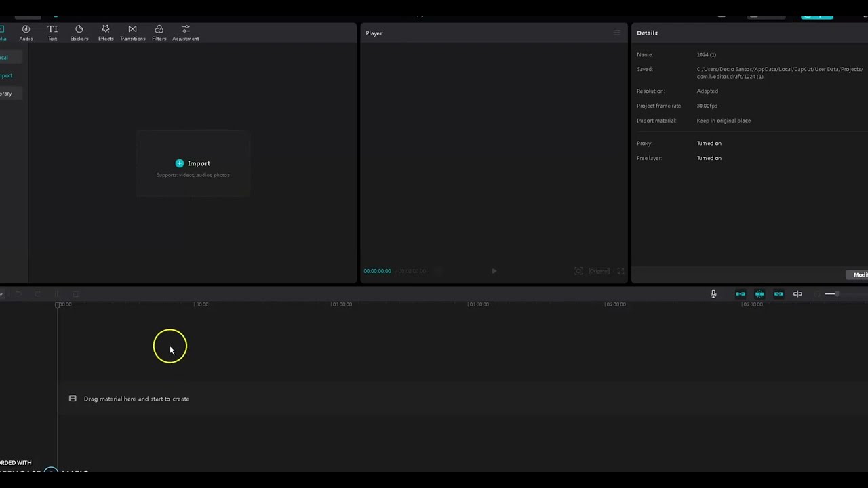Toggle auto snapping on timeline
The image size is (868, 488).
(759, 294)
